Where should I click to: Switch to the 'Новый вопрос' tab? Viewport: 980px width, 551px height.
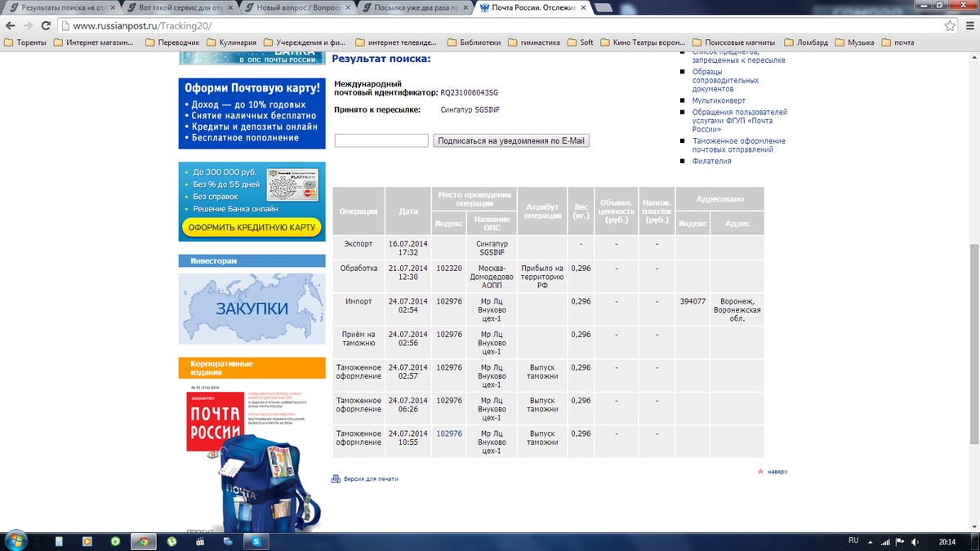point(304,7)
